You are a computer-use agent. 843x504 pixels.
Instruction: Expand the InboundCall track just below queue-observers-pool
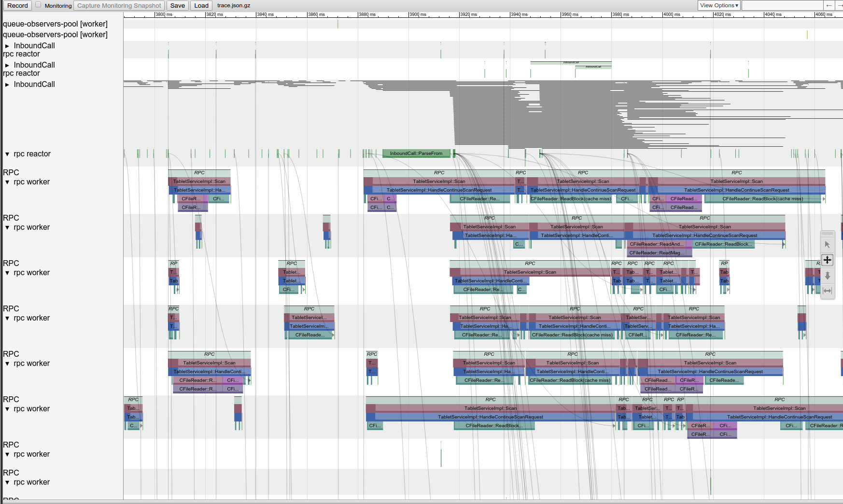pyautogui.click(x=7, y=46)
